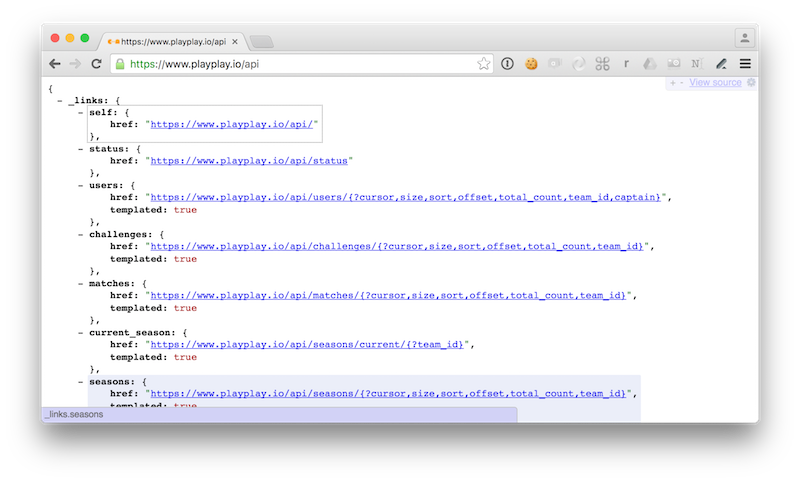Open the matches templated href link

(388, 295)
